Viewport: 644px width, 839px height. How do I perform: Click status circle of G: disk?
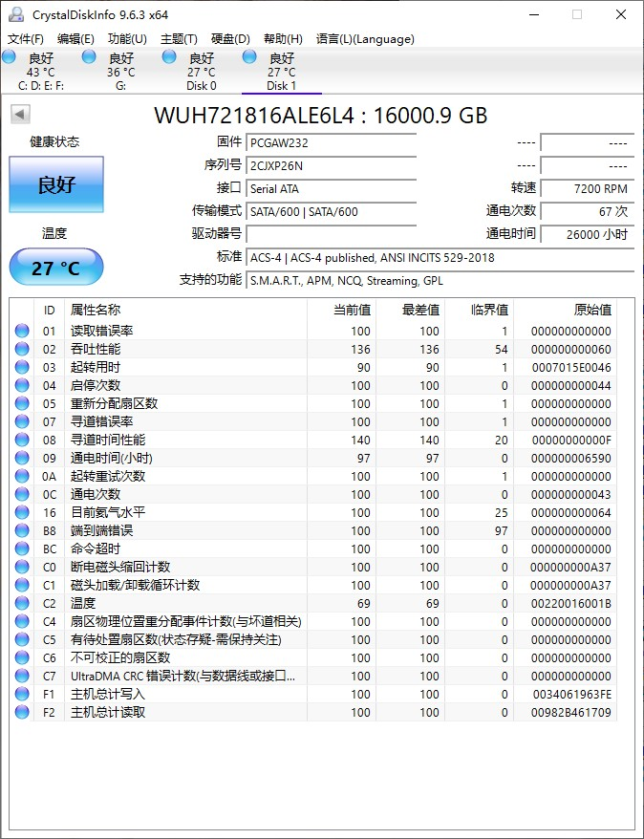click(89, 56)
